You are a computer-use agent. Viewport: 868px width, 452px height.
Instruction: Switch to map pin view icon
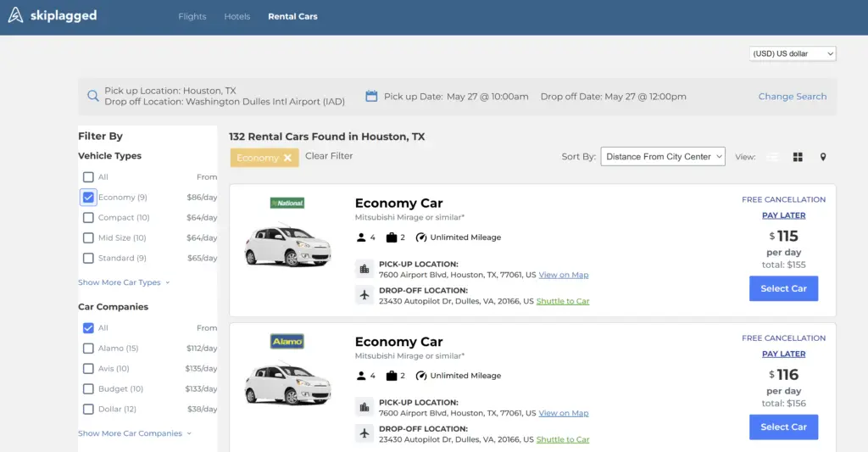(823, 158)
